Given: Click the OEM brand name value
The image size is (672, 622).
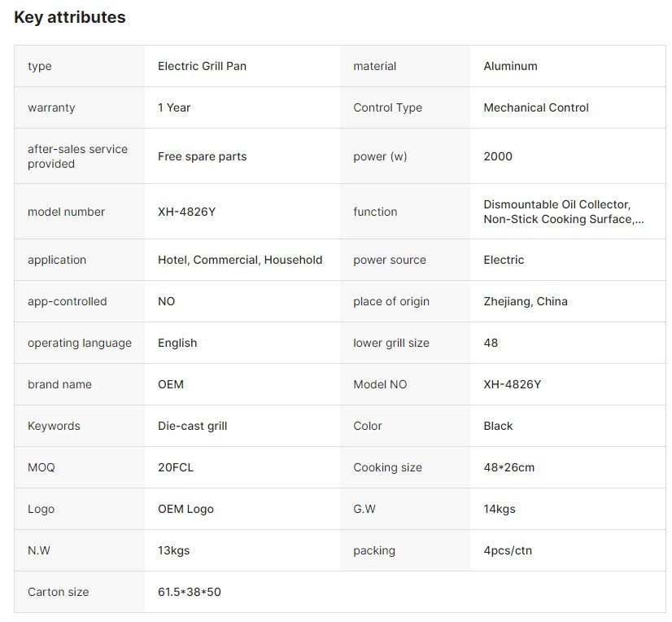Looking at the screenshot, I should [x=171, y=384].
